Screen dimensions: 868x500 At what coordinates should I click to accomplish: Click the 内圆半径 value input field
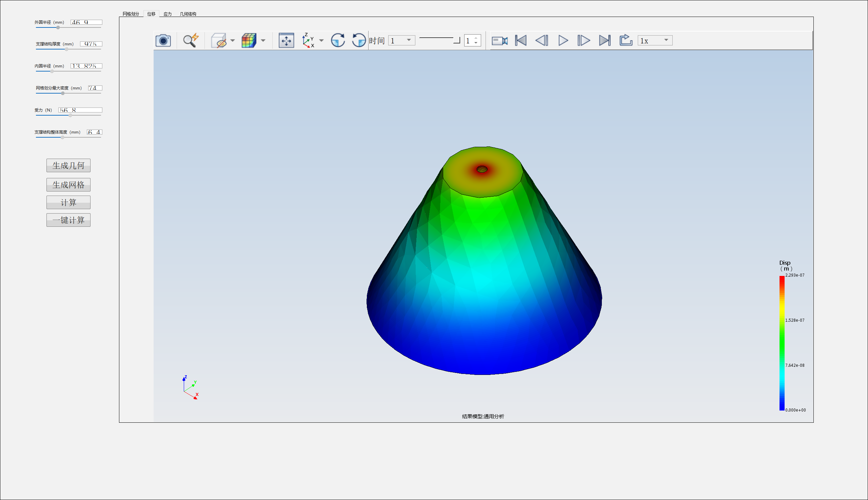pyautogui.click(x=86, y=66)
